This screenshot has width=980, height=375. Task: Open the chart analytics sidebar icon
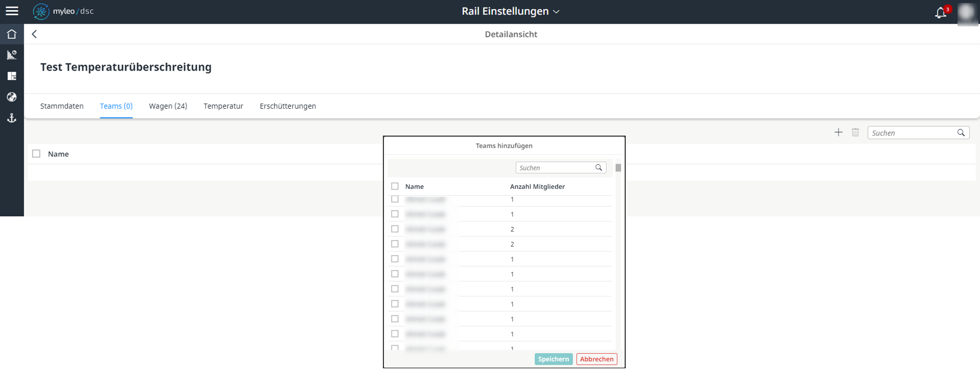[12, 55]
